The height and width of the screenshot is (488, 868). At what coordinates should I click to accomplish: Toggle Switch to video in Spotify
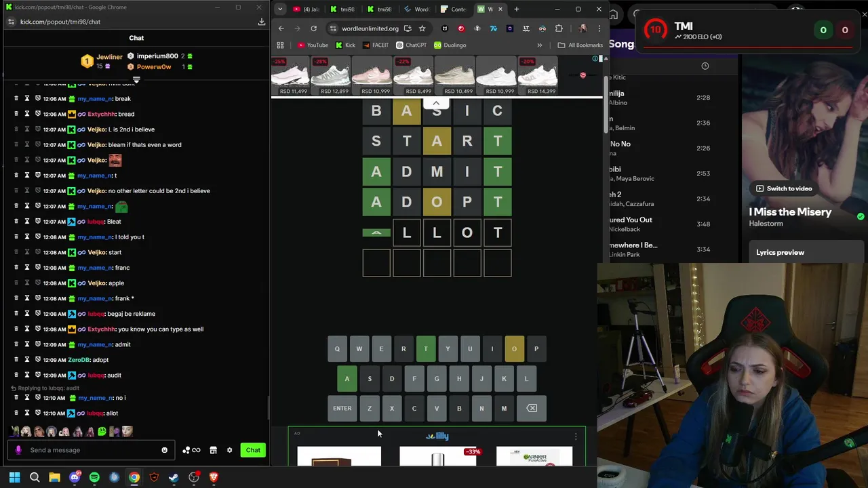[784, 188]
